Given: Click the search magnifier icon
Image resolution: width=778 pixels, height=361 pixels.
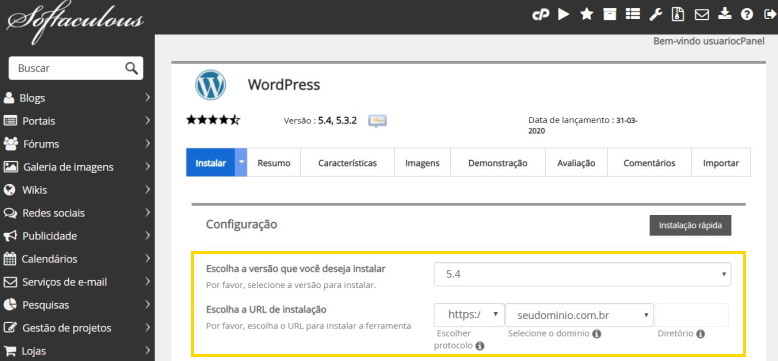Looking at the screenshot, I should [131, 68].
